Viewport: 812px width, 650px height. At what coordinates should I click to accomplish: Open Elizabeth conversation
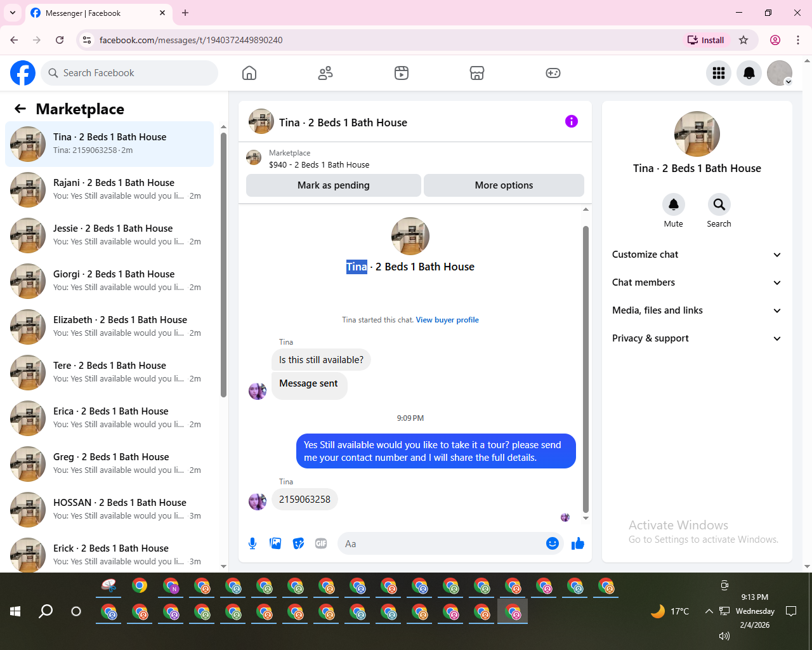click(x=110, y=327)
